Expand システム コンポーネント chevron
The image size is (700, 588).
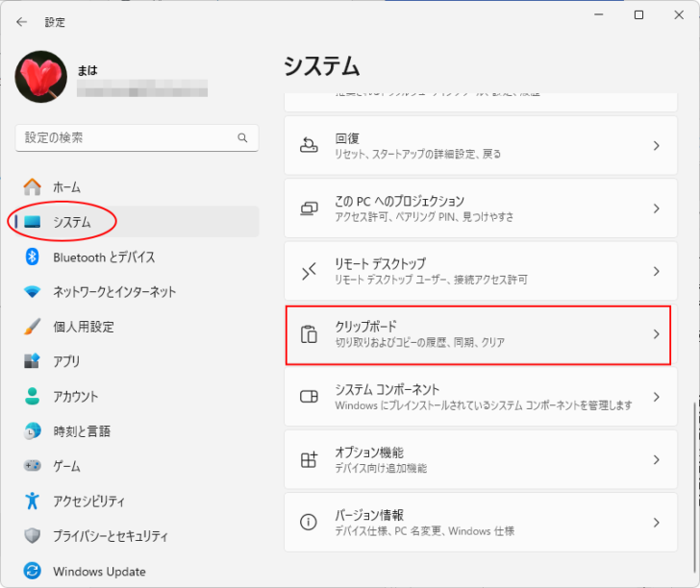(656, 397)
